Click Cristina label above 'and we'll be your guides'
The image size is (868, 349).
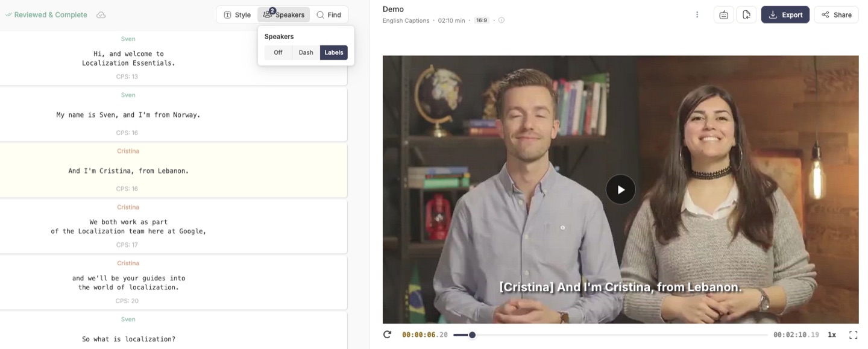[x=128, y=263]
